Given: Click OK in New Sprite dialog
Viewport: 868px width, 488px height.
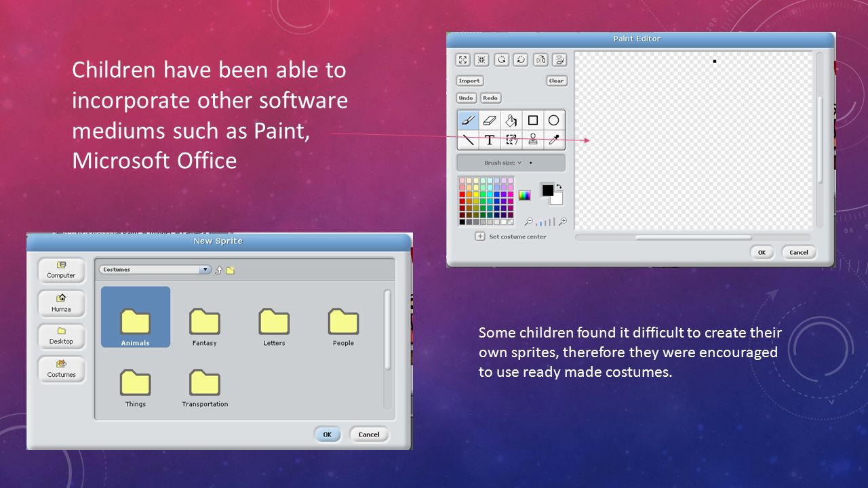Looking at the screenshot, I should click(x=327, y=434).
